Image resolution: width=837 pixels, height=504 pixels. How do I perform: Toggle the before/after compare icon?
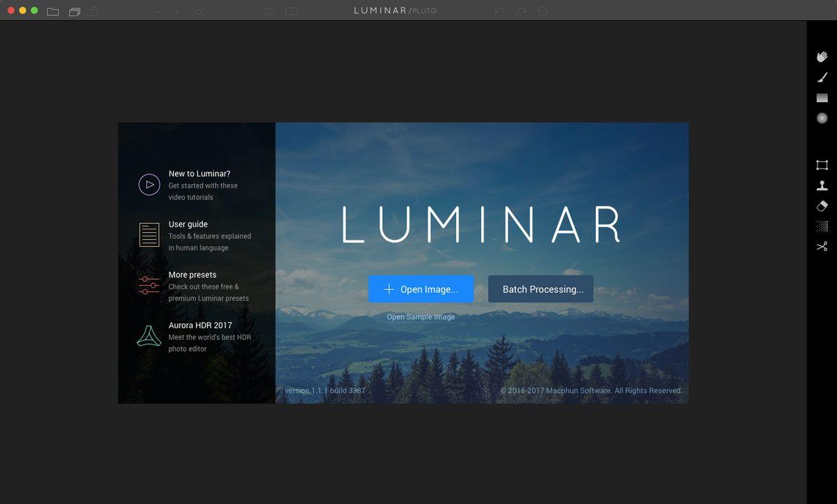(x=292, y=11)
